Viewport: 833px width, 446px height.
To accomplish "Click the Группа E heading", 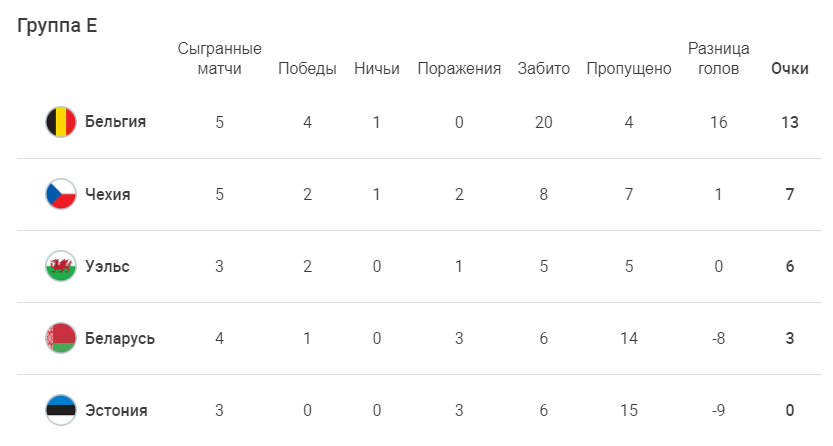I will (57, 26).
